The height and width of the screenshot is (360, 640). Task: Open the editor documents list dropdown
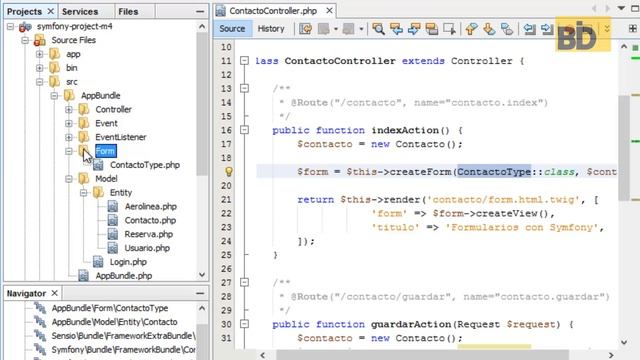click(x=621, y=9)
